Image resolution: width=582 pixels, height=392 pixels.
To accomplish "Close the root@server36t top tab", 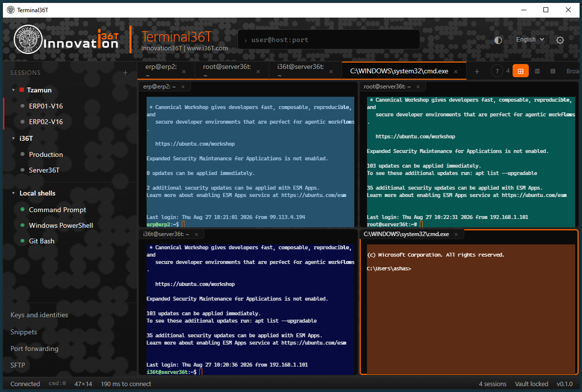I will point(258,72).
